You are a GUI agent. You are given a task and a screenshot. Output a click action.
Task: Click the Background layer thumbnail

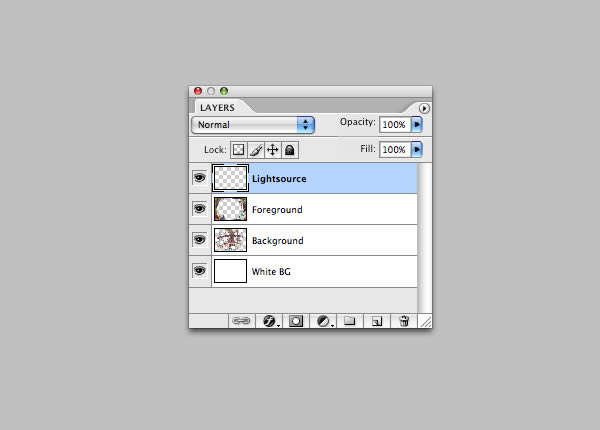230,240
